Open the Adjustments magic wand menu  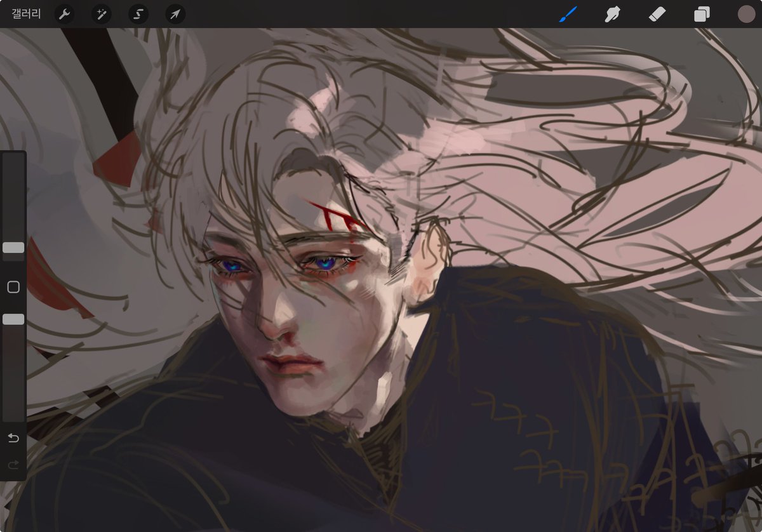tap(102, 14)
